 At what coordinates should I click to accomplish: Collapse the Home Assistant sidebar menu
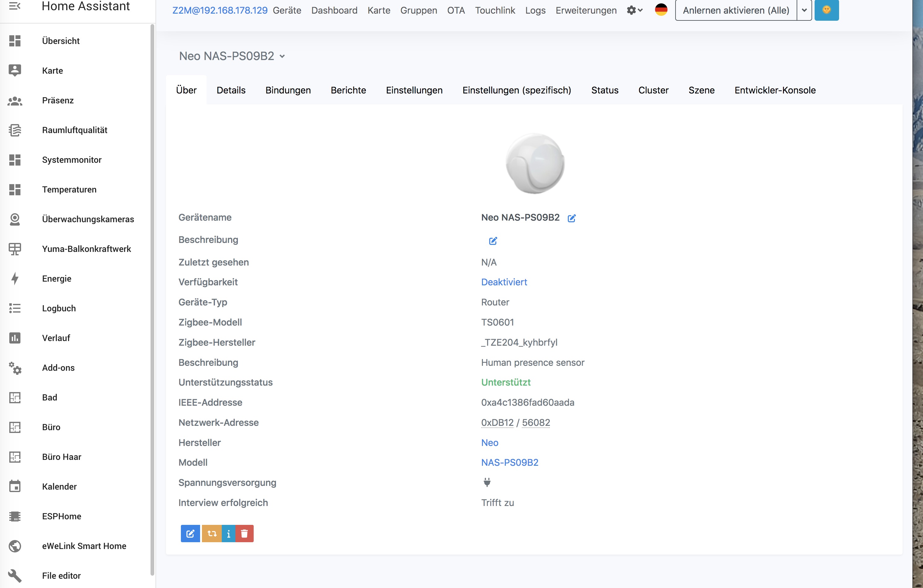pos(15,6)
